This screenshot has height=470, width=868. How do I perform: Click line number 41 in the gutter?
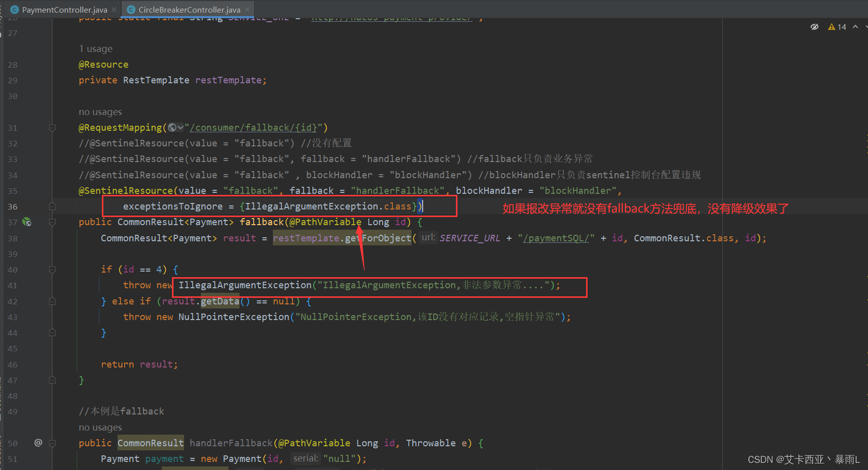click(x=13, y=285)
